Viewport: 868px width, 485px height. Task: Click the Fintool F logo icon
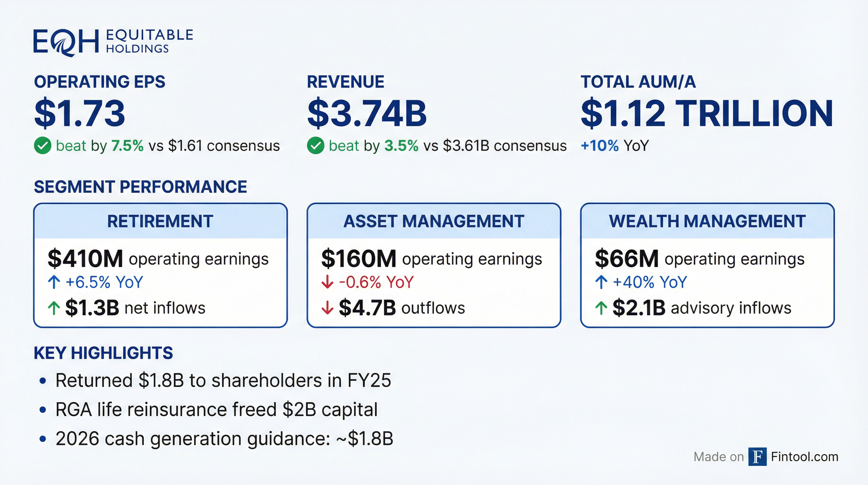pos(757,457)
